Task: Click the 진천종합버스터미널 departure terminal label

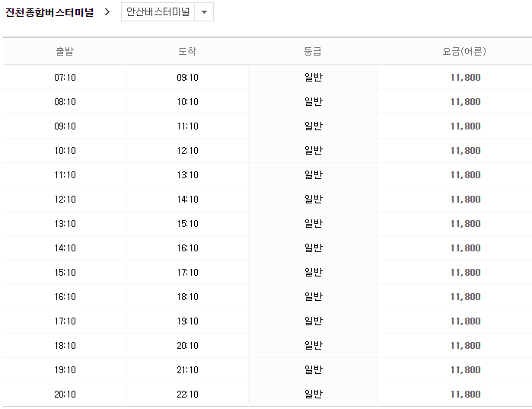Action: [49, 12]
